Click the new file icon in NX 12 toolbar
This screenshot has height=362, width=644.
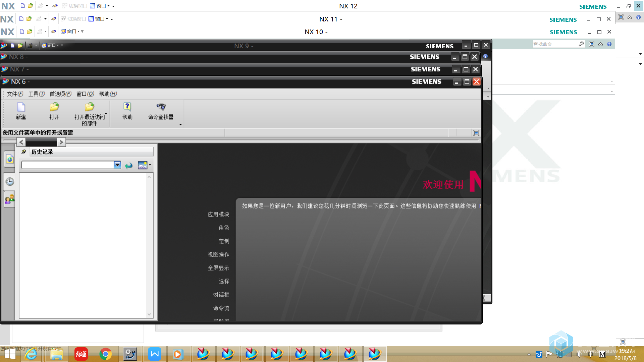22,6
